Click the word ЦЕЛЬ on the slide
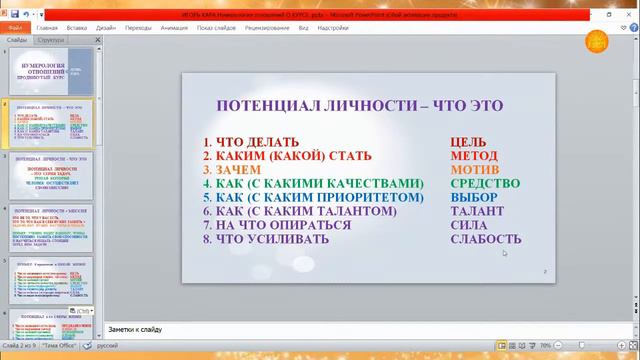Image resolution: width=640 pixels, height=360 pixels. (x=468, y=142)
